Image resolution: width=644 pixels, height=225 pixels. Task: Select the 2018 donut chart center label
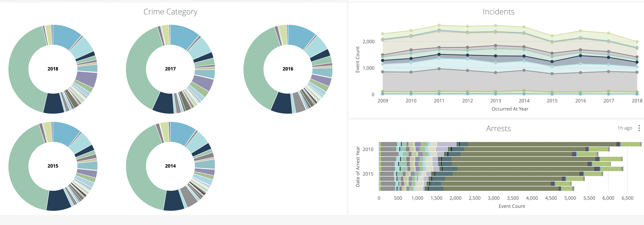coord(53,69)
